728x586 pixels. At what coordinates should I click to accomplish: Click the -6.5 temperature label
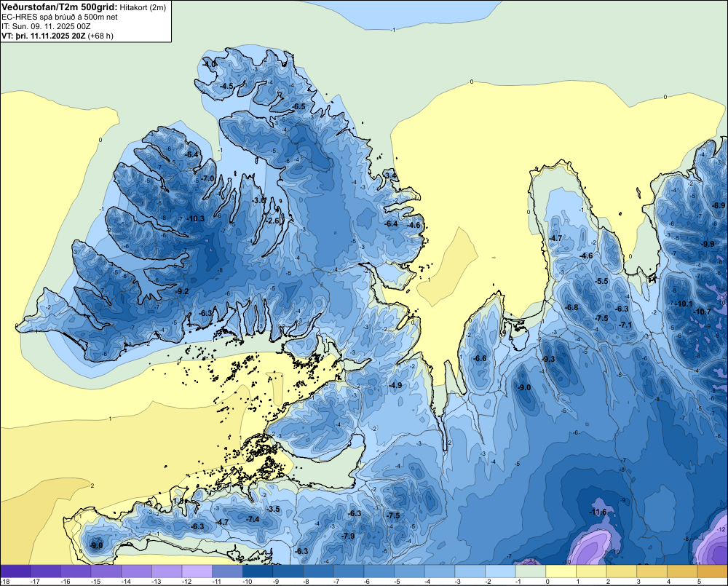click(299, 106)
